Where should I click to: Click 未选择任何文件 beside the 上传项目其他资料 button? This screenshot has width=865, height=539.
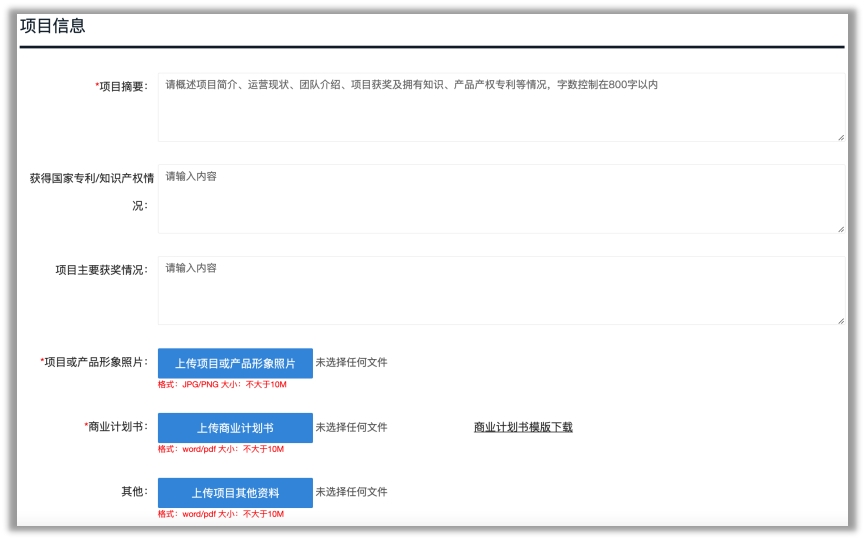pos(351,492)
